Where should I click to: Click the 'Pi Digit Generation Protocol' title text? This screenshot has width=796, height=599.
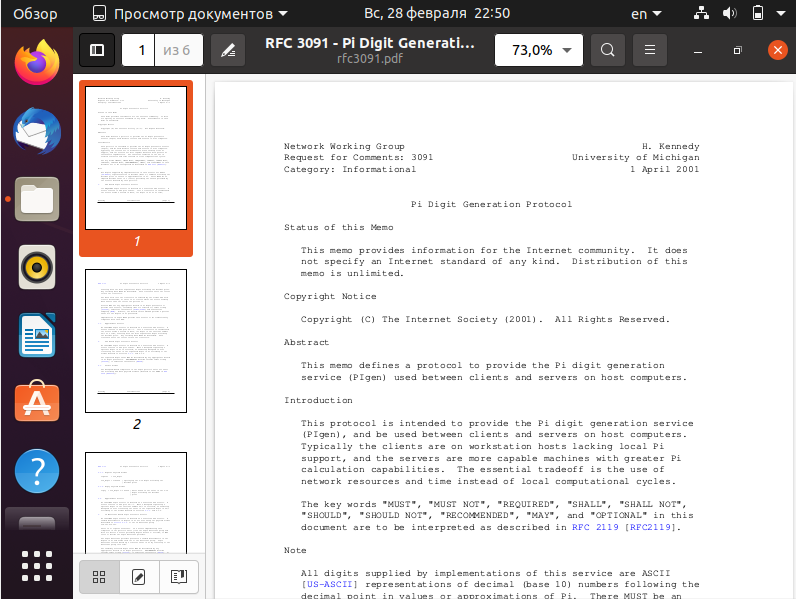(x=491, y=204)
